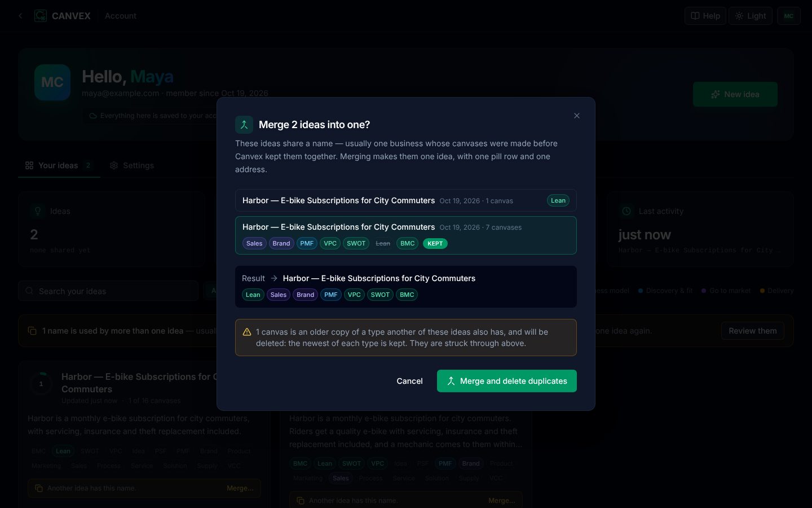Click the magnifier icon in the search field
The height and width of the screenshot is (508, 812).
coord(29,291)
